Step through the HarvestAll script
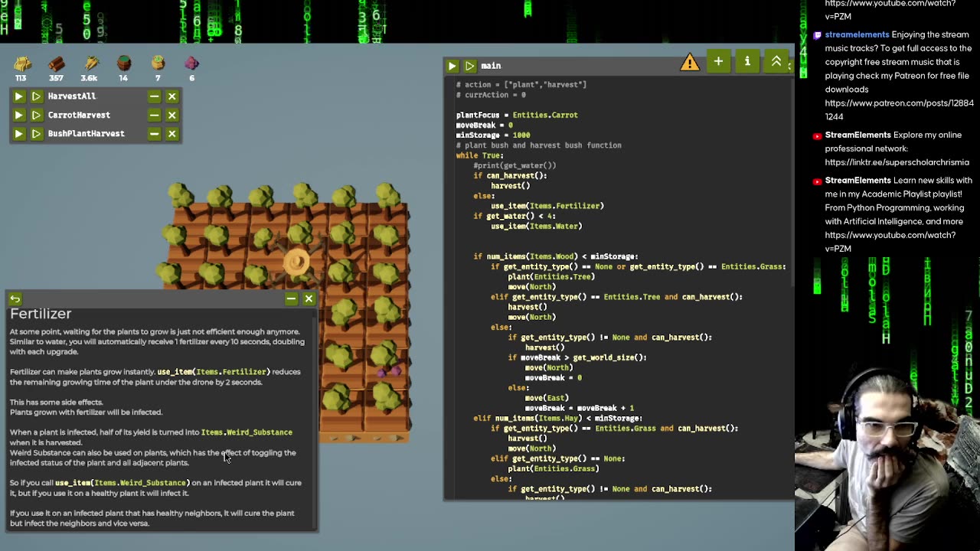980x551 pixels. pos(36,96)
